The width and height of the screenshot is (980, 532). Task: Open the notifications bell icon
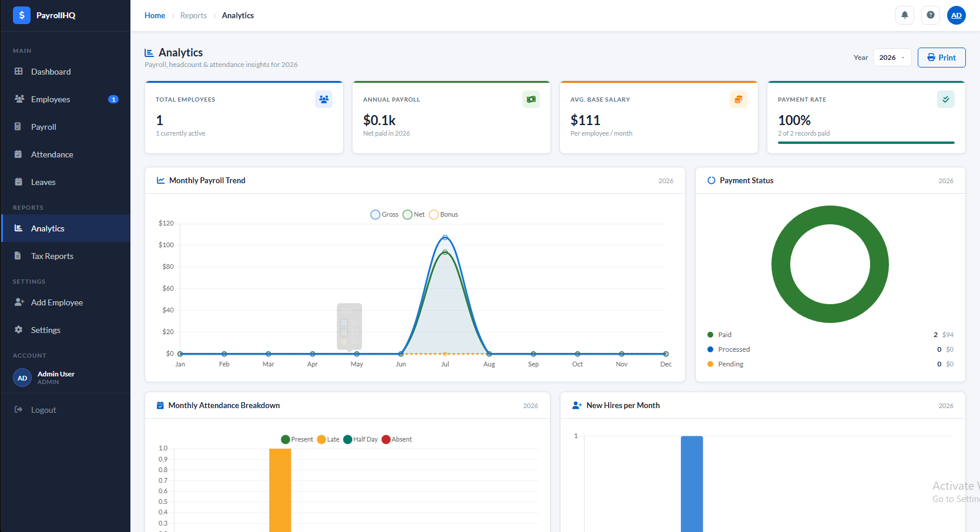[x=905, y=15]
